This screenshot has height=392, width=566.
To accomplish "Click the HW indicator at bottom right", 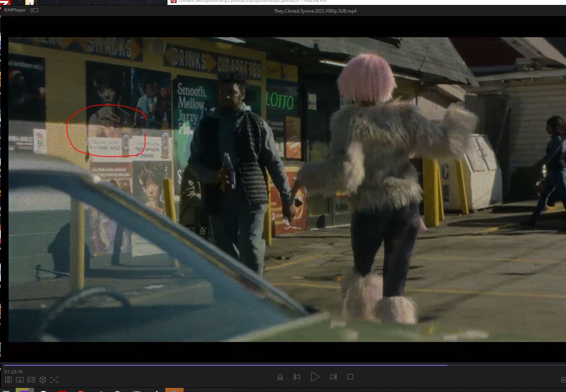I will (563, 380).
